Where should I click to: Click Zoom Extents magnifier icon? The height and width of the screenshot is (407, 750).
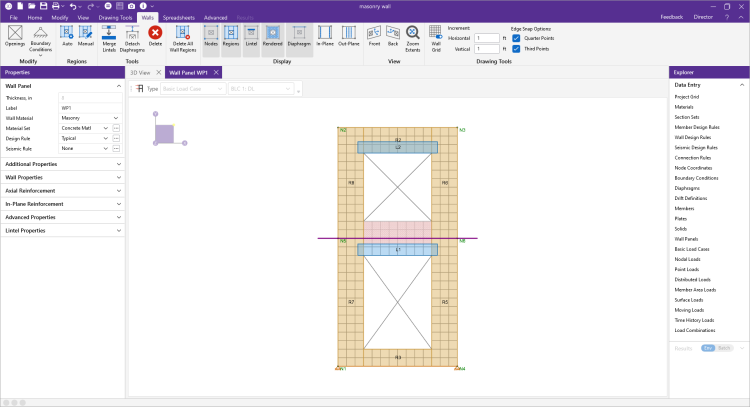[x=414, y=34]
